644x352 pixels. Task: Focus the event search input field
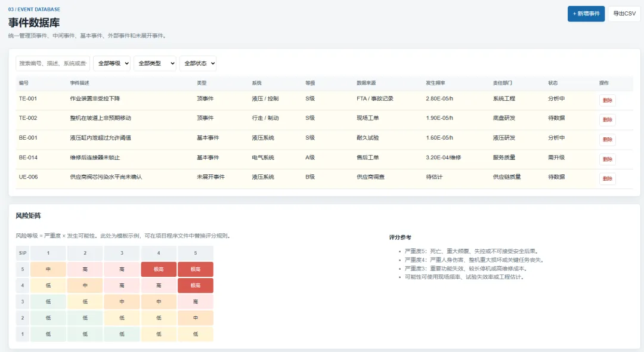tap(52, 63)
